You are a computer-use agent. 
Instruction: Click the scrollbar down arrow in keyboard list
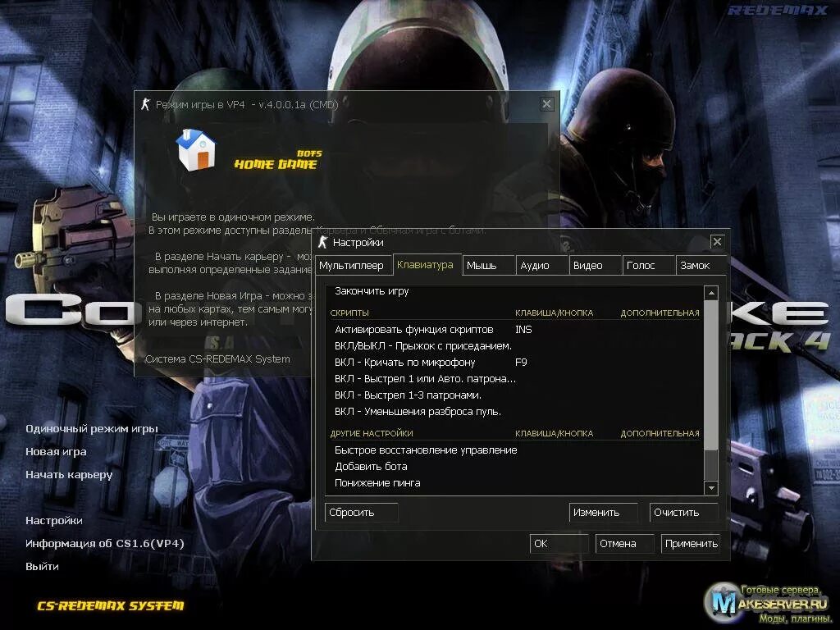pyautogui.click(x=711, y=488)
